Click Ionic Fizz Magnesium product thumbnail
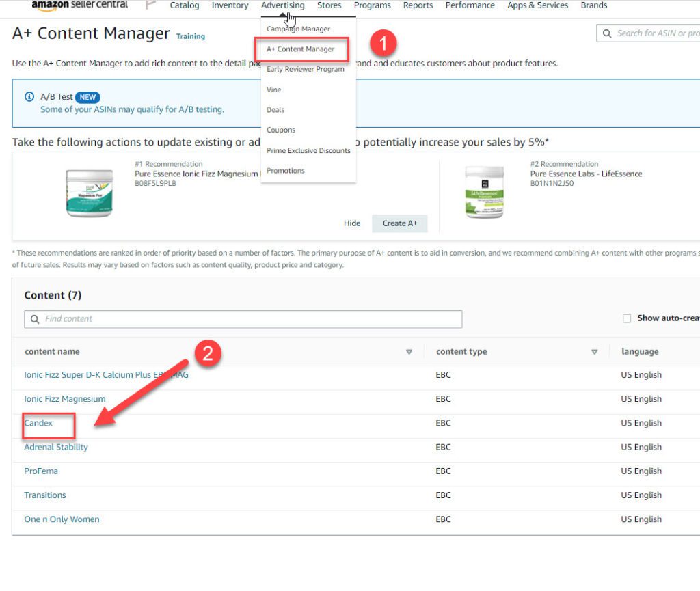This screenshot has width=700, height=591. pyautogui.click(x=90, y=193)
